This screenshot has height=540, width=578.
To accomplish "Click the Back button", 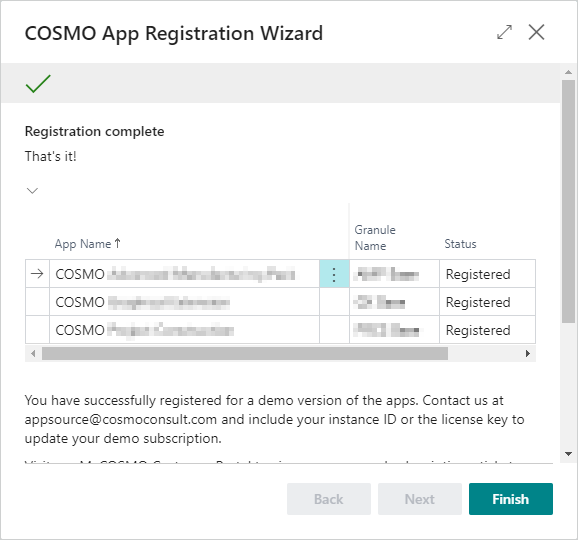I will [329, 499].
